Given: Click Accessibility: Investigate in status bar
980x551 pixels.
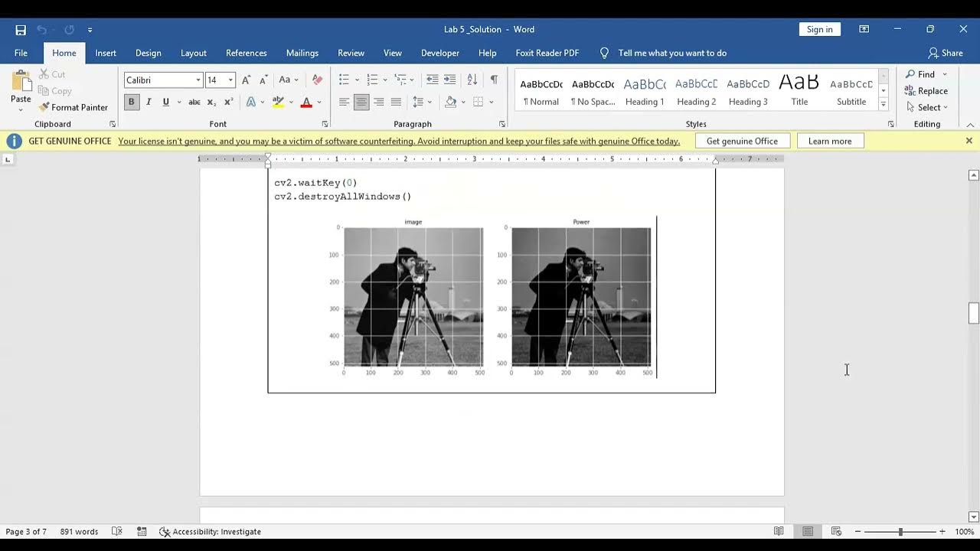Looking at the screenshot, I should coord(210,531).
